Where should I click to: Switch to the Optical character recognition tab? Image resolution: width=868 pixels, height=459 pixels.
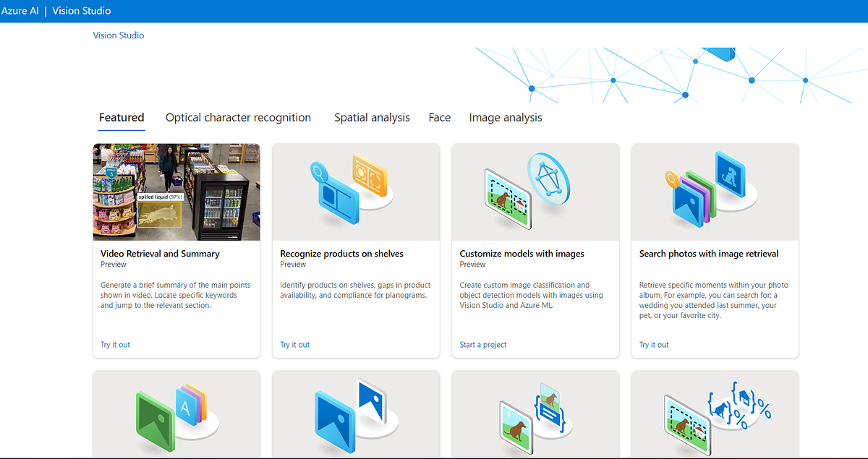pos(238,117)
